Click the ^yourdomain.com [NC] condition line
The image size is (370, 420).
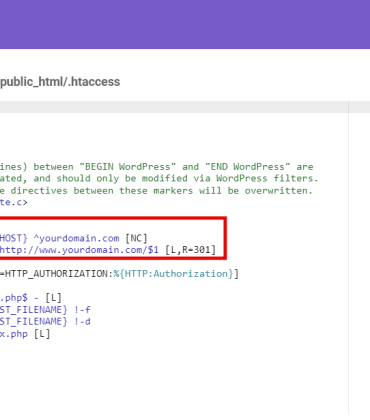point(74,238)
